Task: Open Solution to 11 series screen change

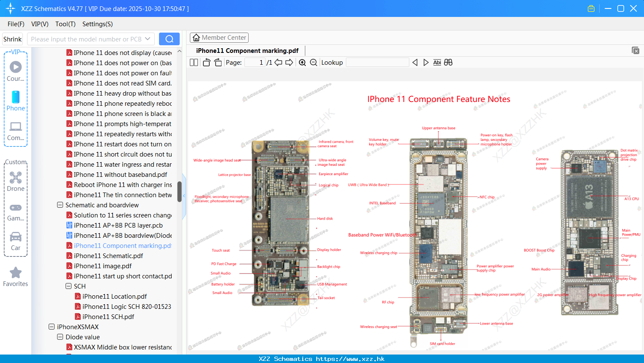Action: point(123,215)
